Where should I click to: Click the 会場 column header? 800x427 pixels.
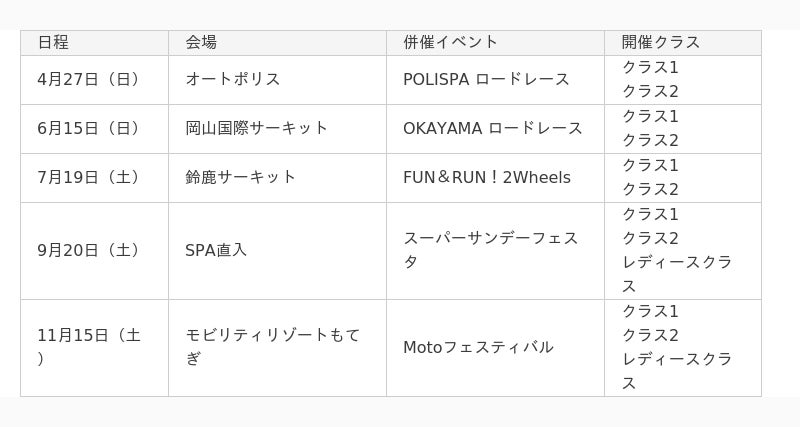[x=201, y=42]
